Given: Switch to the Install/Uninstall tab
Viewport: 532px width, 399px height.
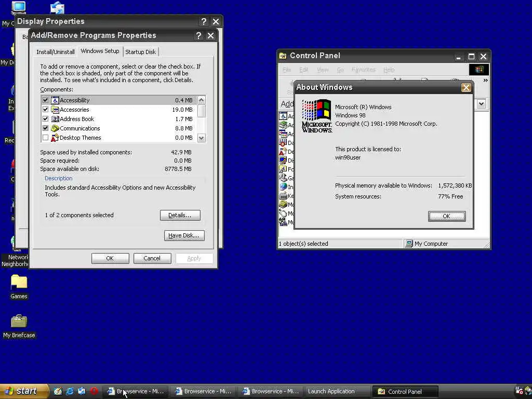Looking at the screenshot, I should point(55,52).
